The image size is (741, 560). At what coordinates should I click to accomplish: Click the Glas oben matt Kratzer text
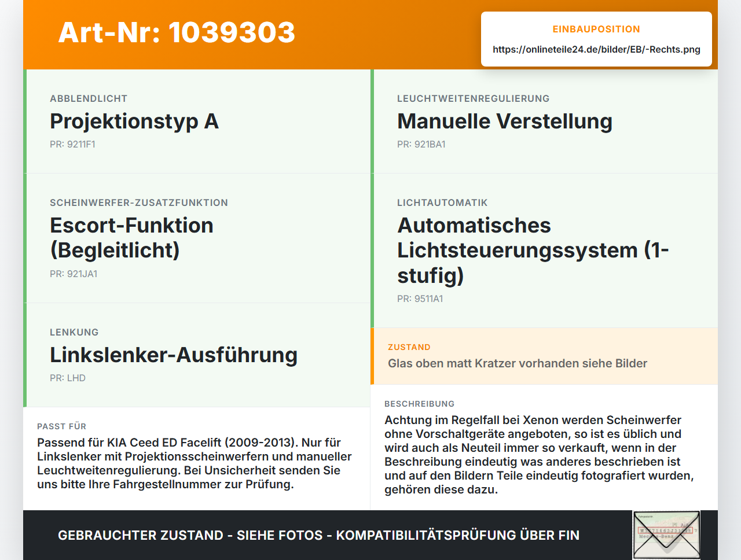(518, 363)
